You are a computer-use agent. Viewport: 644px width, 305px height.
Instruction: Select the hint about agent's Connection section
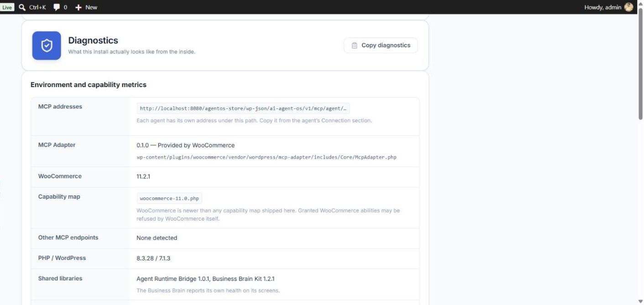(254, 121)
